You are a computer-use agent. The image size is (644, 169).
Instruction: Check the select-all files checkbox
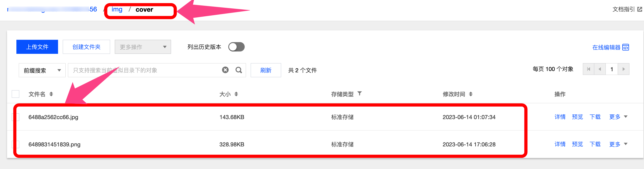(x=16, y=94)
